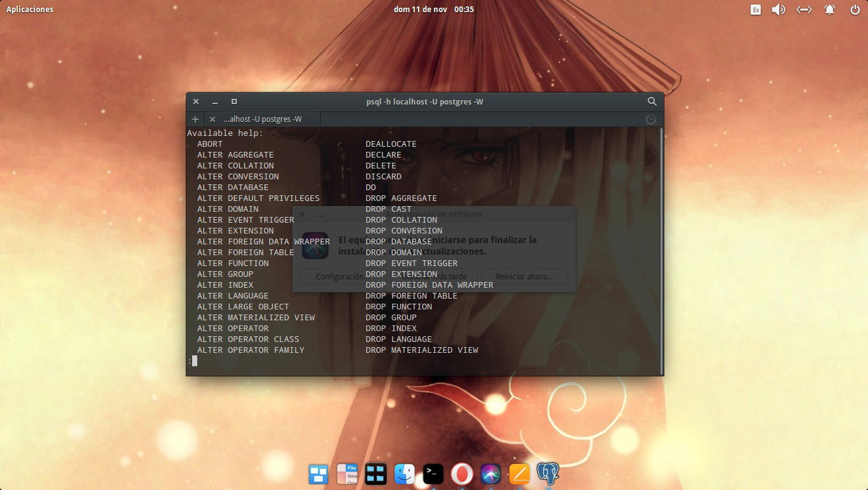Click 'DROP AGGREGATE' in the help list
This screenshot has height=490, width=868.
point(401,198)
